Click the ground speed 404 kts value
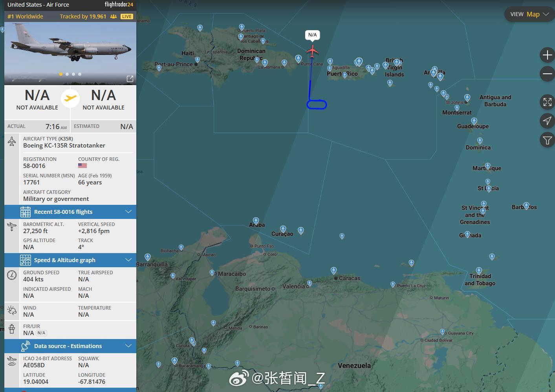 click(x=33, y=279)
